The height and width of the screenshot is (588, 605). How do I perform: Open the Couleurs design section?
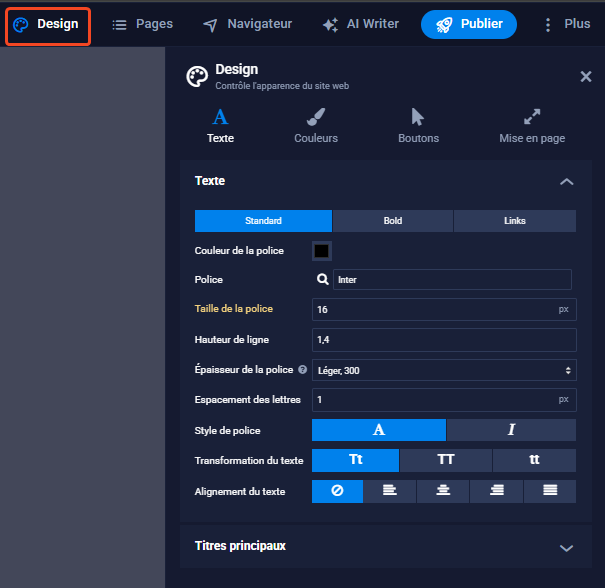click(315, 126)
